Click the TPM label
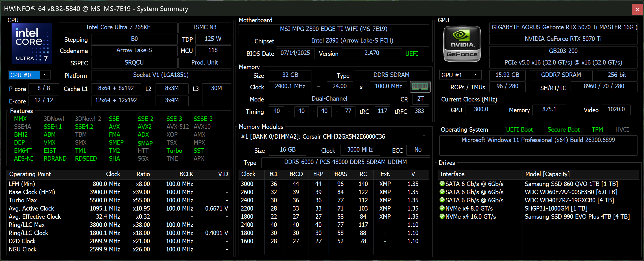 click(597, 130)
